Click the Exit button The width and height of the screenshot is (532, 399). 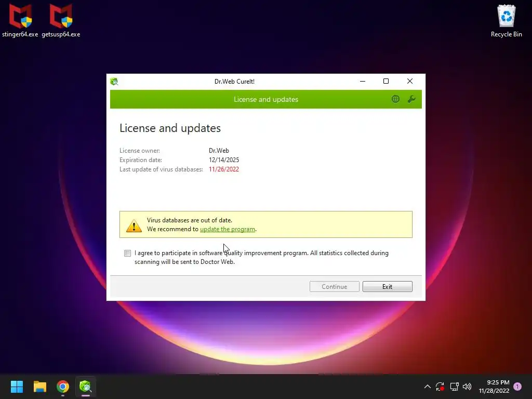[x=387, y=286]
